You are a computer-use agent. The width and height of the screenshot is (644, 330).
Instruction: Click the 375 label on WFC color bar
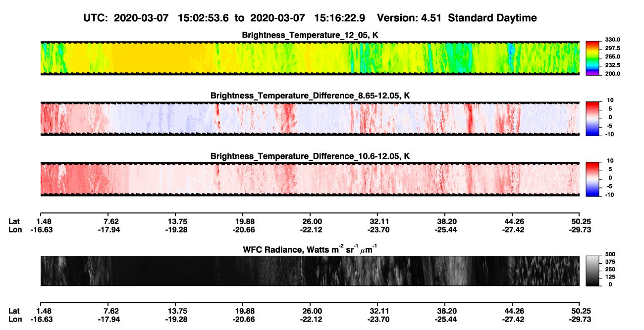coord(610,262)
